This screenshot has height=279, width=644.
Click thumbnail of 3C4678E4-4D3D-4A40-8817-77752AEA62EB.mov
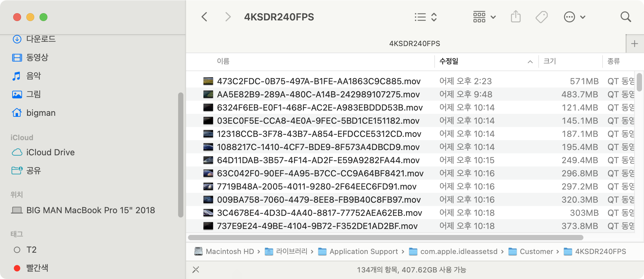(208, 213)
